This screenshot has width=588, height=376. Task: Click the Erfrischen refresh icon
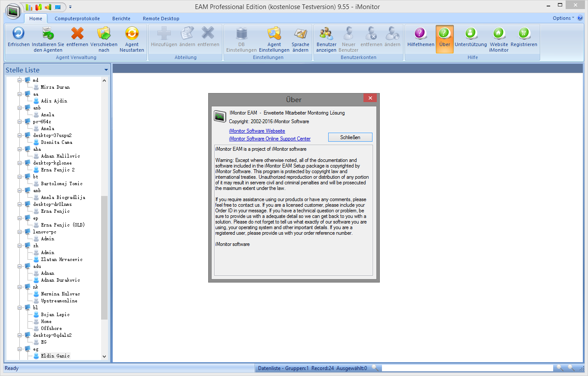tap(18, 34)
